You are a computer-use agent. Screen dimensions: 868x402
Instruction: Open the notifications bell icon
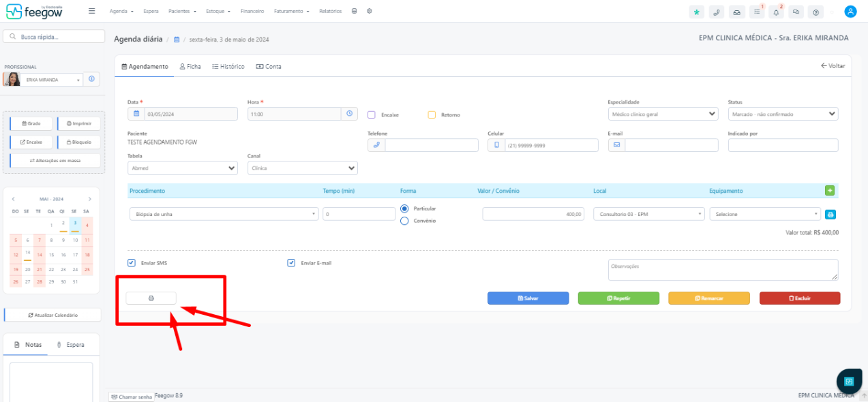(776, 12)
